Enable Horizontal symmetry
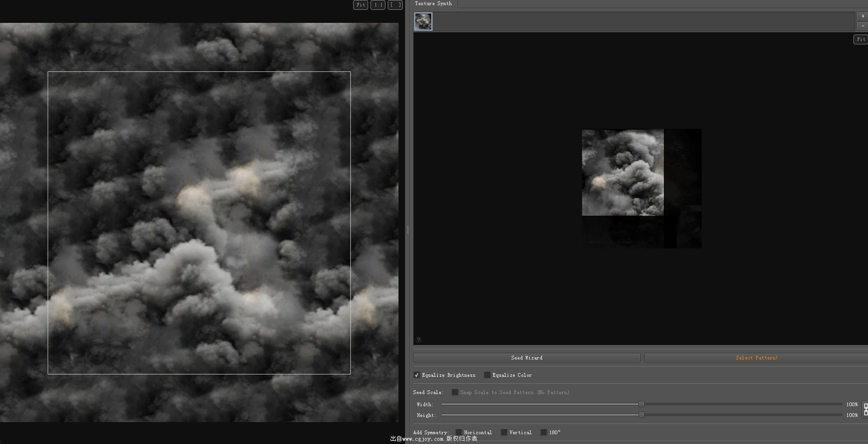This screenshot has height=444, width=868. coord(459,432)
